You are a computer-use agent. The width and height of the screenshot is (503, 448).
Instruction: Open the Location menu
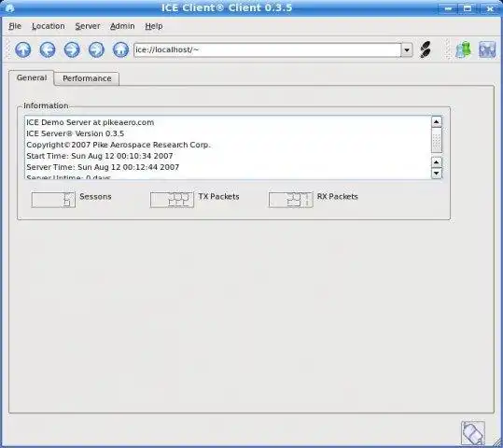click(49, 26)
